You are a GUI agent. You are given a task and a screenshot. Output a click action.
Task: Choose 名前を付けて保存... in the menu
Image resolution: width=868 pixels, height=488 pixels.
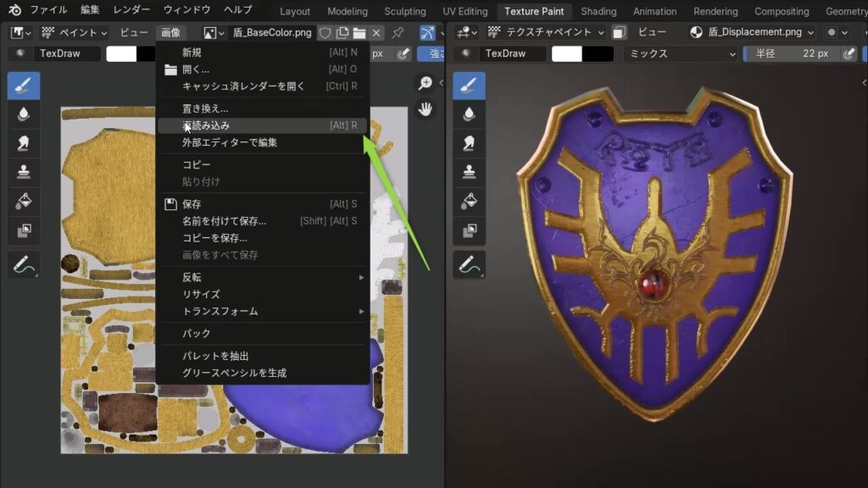click(x=264, y=221)
